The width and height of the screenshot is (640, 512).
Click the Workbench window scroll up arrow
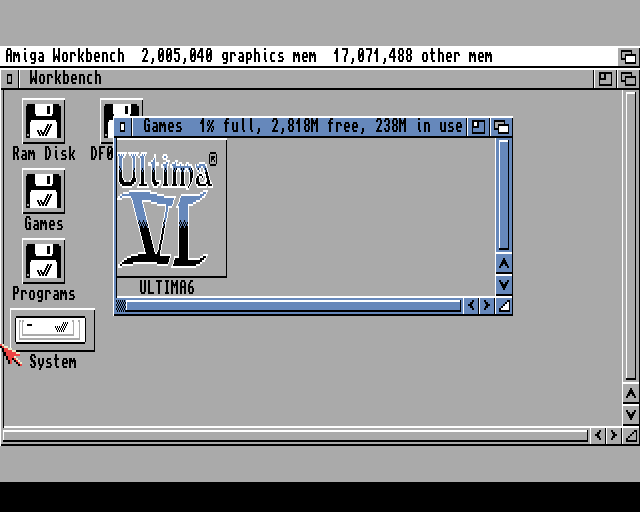tap(630, 395)
